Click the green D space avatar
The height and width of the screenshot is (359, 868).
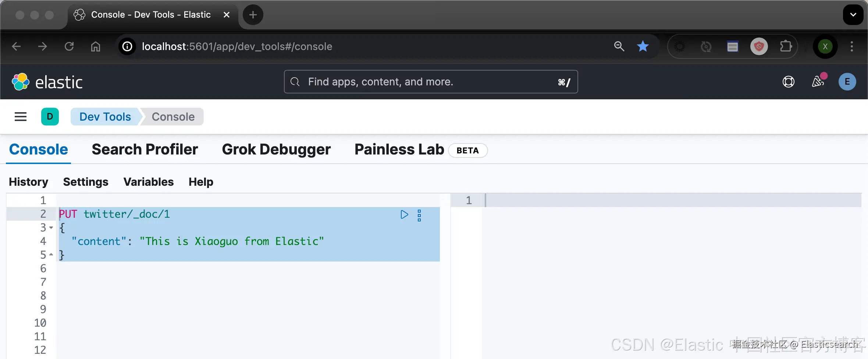pyautogui.click(x=50, y=117)
